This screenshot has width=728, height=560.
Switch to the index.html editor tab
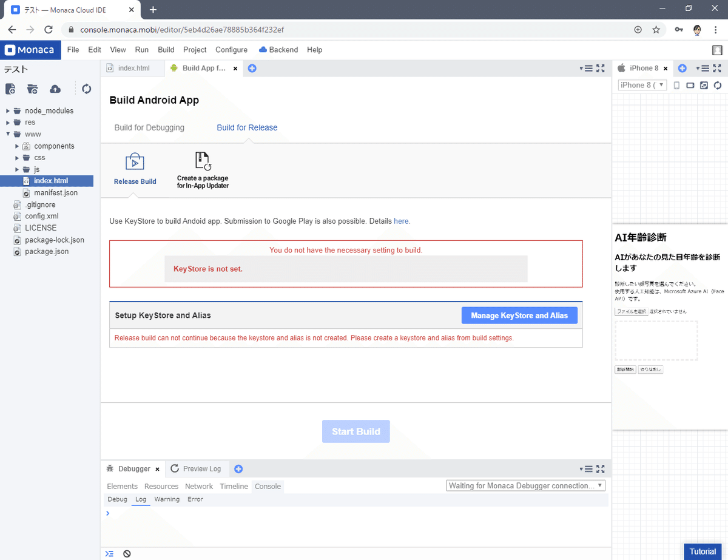[133, 69]
